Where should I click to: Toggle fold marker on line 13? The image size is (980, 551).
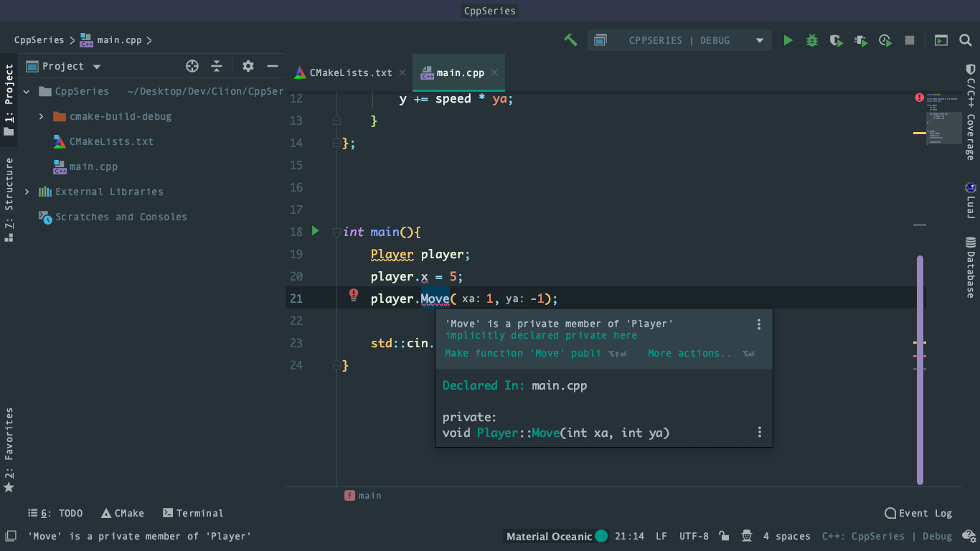pyautogui.click(x=336, y=121)
